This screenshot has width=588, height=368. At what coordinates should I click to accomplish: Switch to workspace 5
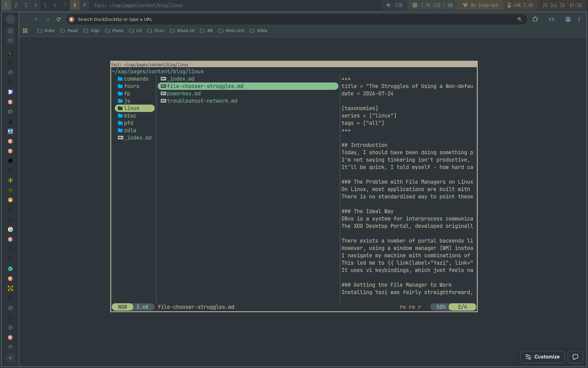tap(45, 5)
